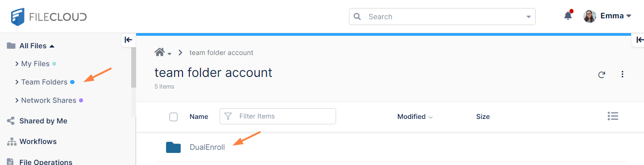The height and width of the screenshot is (165, 644).
Task: Open the notifications bell icon
Action: (568, 16)
